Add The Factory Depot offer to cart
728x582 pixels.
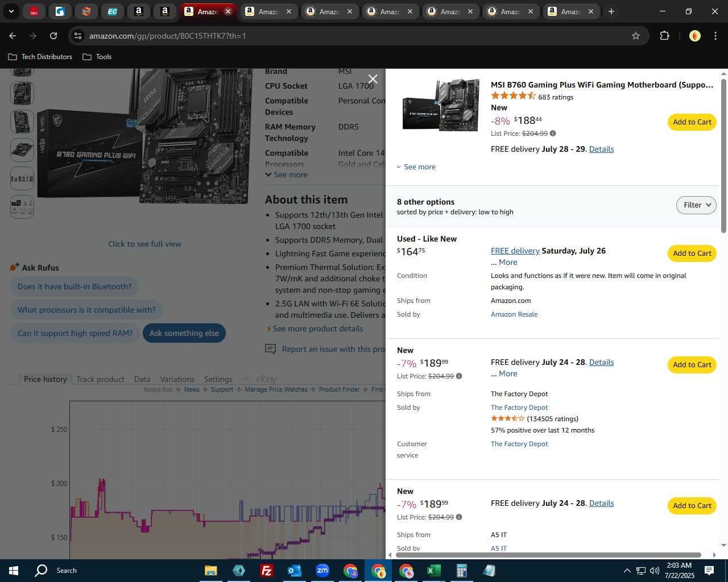pyautogui.click(x=692, y=364)
